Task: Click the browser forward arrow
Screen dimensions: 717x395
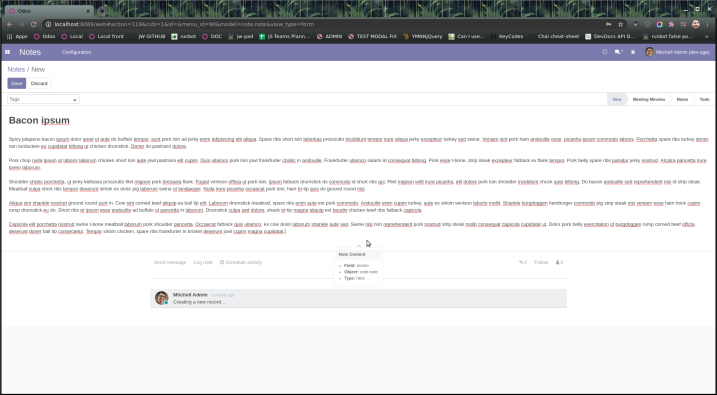Action: point(21,24)
